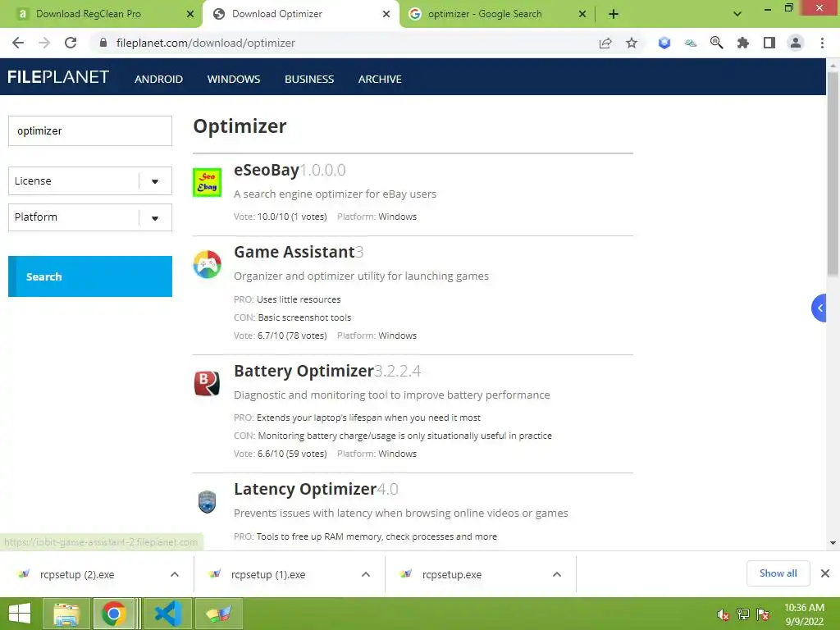Screen dimensions: 840x630
Task: Open the tab search chevron
Action: click(737, 14)
